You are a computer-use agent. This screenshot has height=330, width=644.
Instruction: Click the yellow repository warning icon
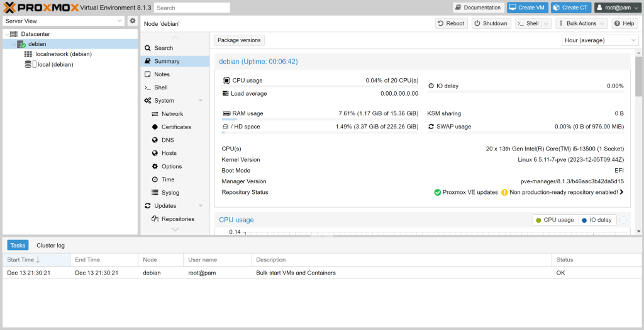pyautogui.click(x=504, y=192)
